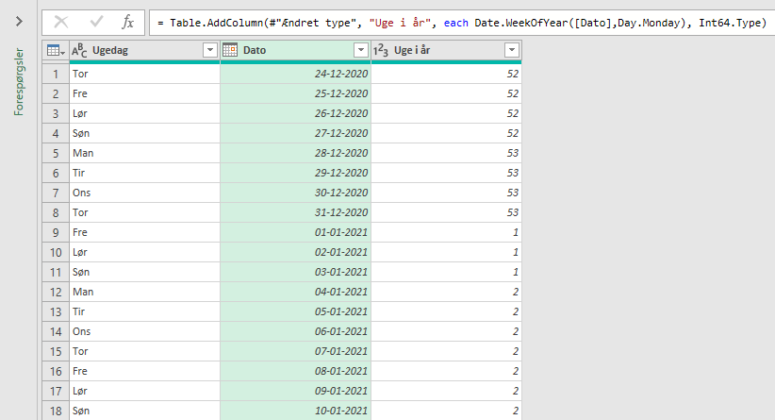Image resolution: width=775 pixels, height=420 pixels.
Task: Click week value 53 for 28-12-2020
Action: pos(446,153)
